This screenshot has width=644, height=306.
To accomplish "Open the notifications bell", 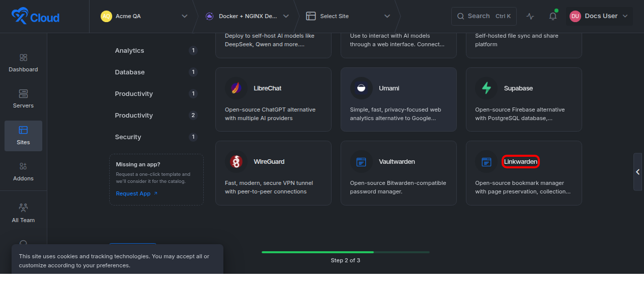I will pos(553,16).
